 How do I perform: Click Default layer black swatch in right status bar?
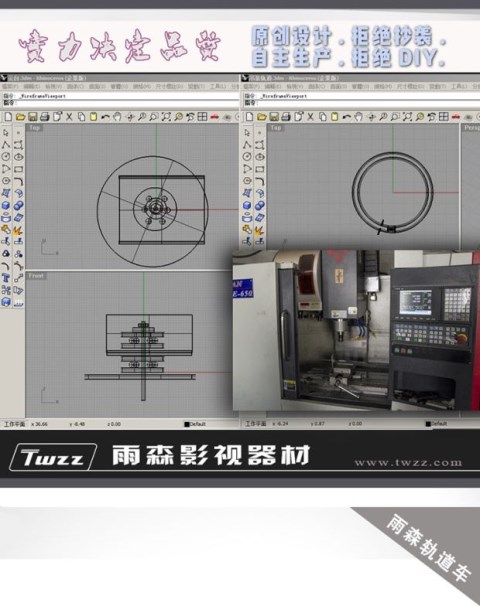[428, 424]
